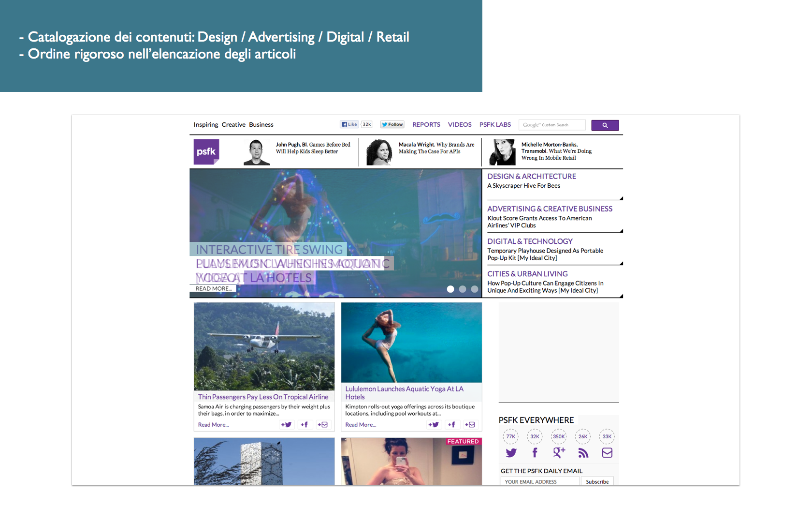Follow PSFK using the Twitter Follow button
812x508 pixels.
392,124
